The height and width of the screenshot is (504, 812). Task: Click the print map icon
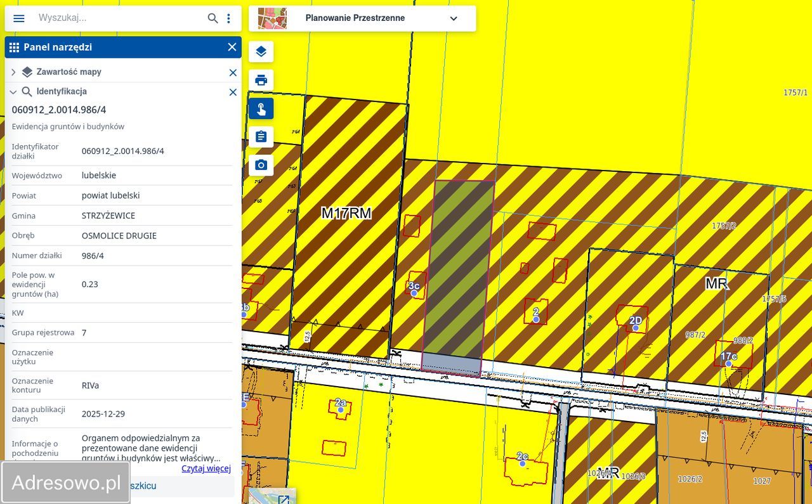click(x=261, y=81)
